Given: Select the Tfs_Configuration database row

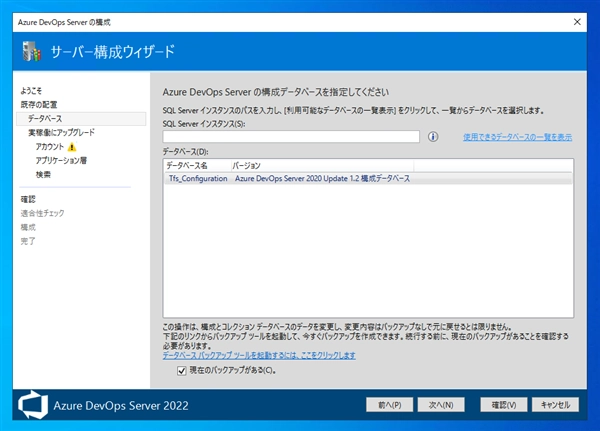Looking at the screenshot, I should [x=368, y=178].
